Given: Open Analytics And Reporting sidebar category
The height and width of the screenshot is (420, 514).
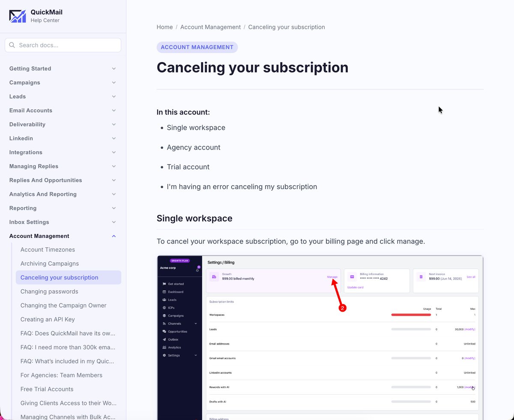Looking at the screenshot, I should (43, 194).
